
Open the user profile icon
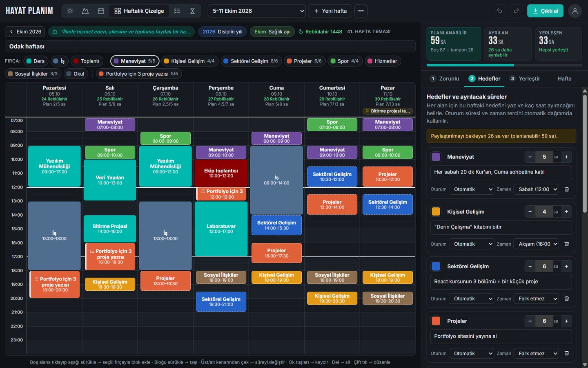tap(575, 11)
